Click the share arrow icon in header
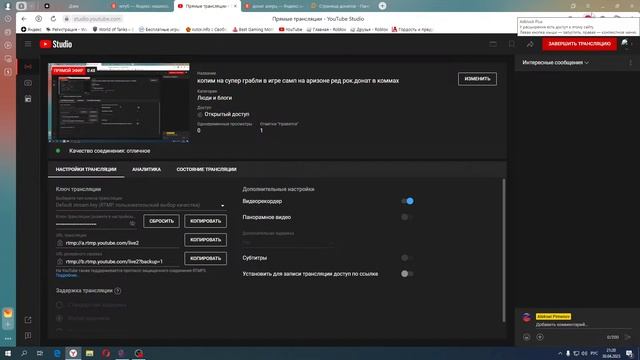This screenshot has width=640, height=360. pyautogui.click(x=530, y=44)
